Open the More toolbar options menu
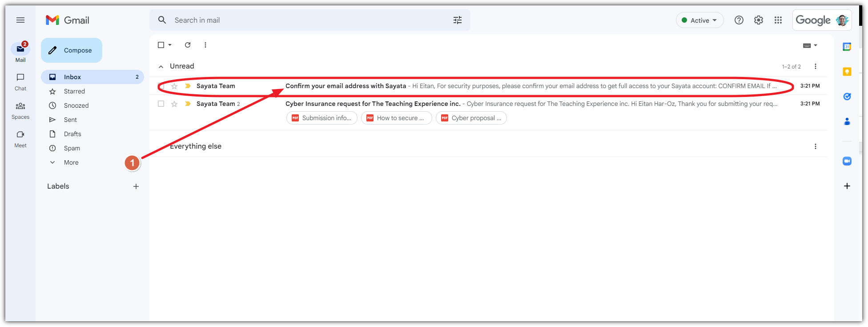Image resolution: width=868 pixels, height=327 pixels. (205, 45)
